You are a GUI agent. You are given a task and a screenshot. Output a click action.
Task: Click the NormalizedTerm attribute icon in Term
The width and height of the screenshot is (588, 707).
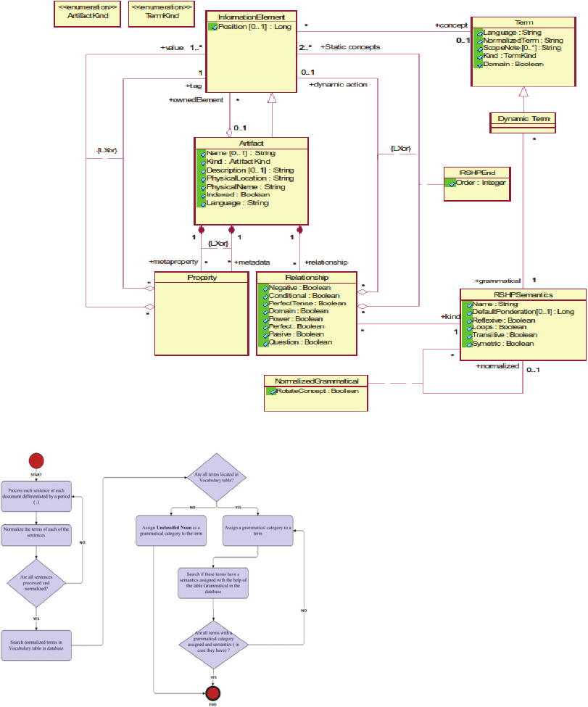coord(479,41)
